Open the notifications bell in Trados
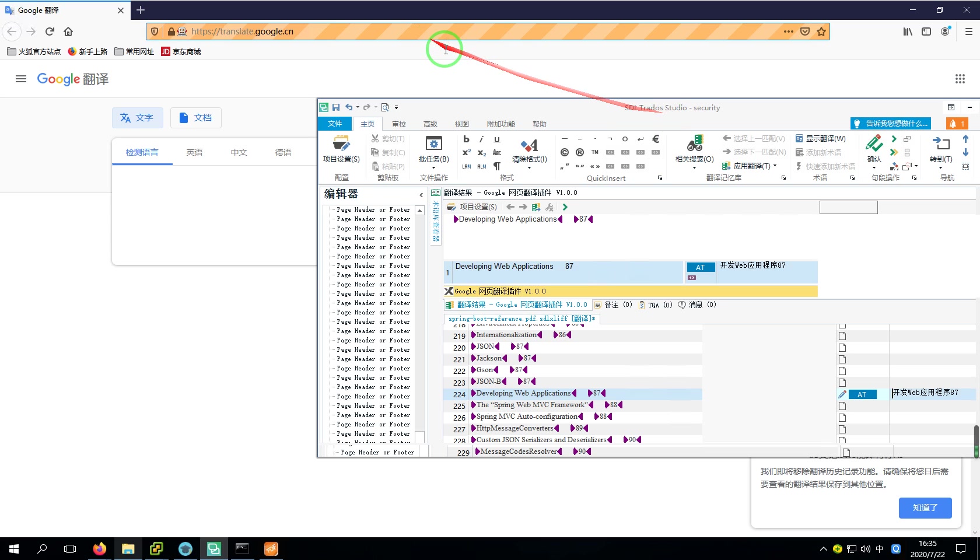Viewport: 980px width, 560px height. pos(957,124)
